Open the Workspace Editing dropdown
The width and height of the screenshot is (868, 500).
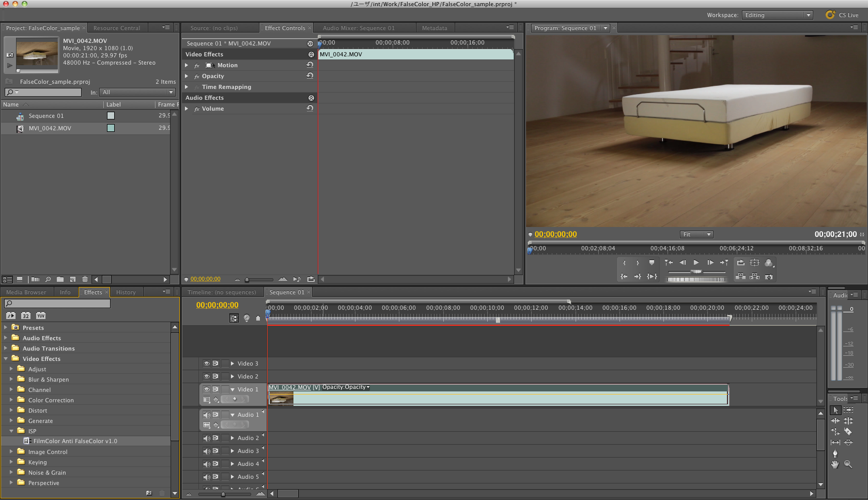[x=778, y=15]
